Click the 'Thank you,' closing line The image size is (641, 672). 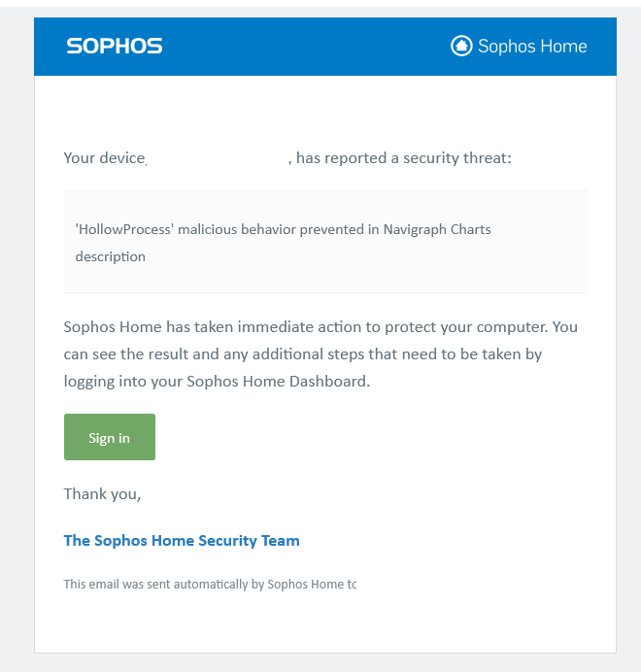(x=102, y=494)
